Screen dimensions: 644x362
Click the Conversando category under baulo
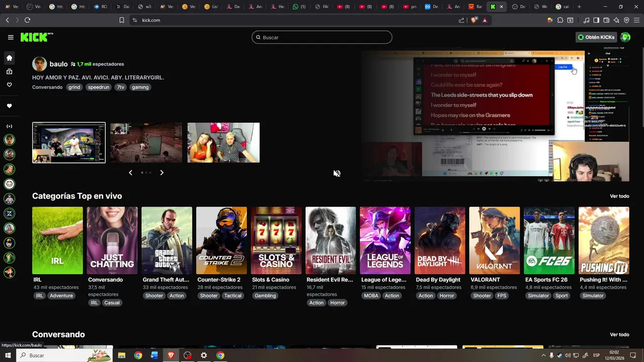(47, 87)
